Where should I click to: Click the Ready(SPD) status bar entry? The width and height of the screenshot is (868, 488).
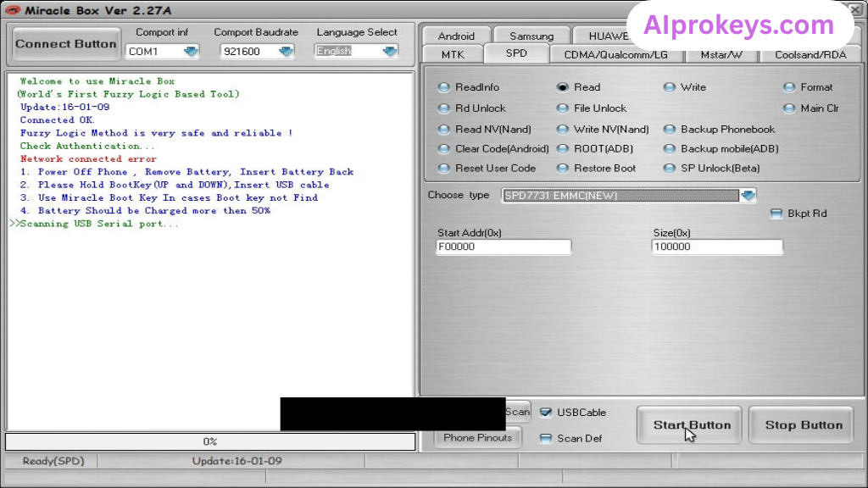[53, 461]
